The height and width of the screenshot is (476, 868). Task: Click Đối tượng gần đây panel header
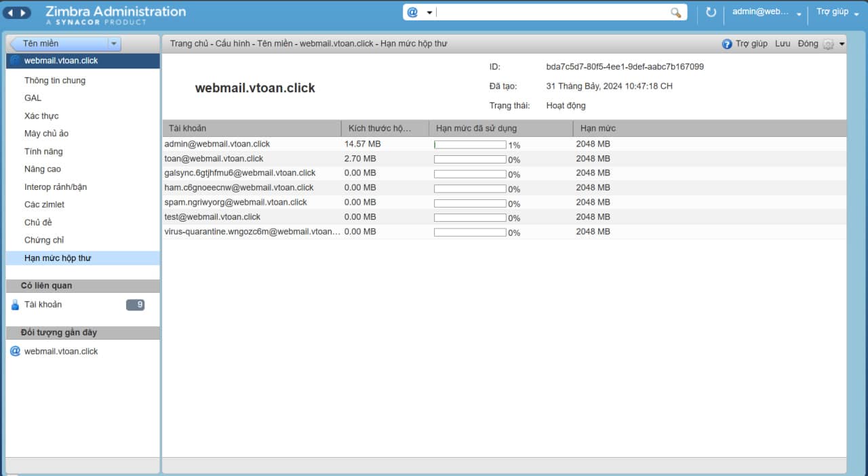tap(83, 332)
